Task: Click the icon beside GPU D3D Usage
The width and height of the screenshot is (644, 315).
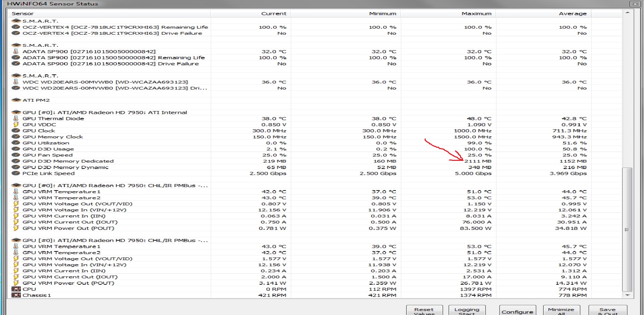Action: tap(15, 149)
